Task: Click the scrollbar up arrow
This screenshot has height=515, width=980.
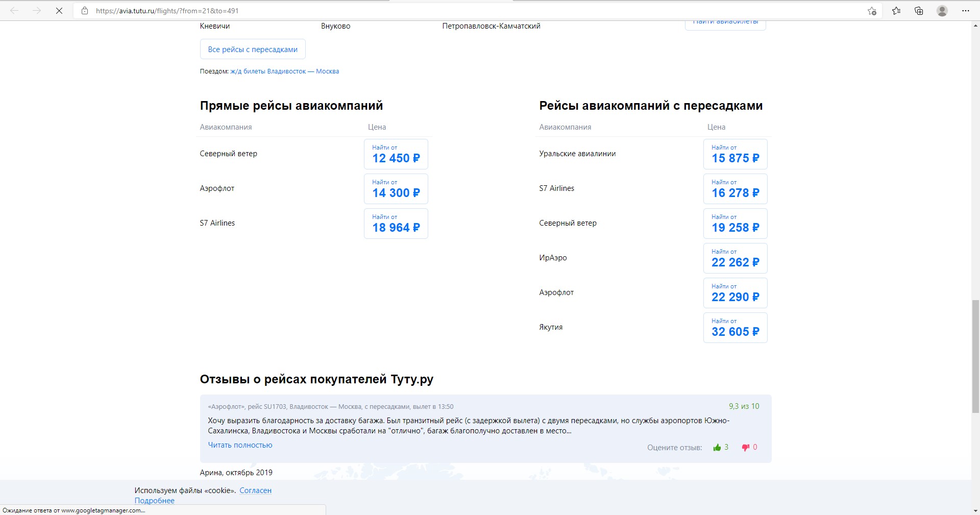Action: (975, 26)
